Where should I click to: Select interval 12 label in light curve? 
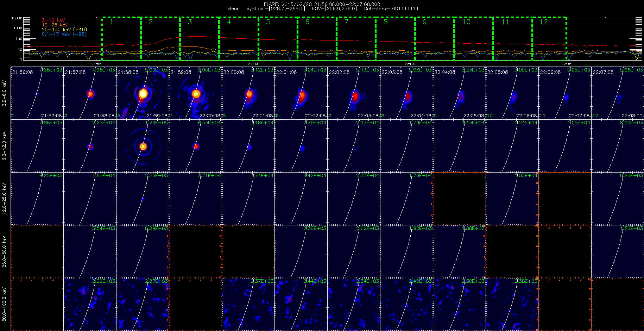pos(544,22)
